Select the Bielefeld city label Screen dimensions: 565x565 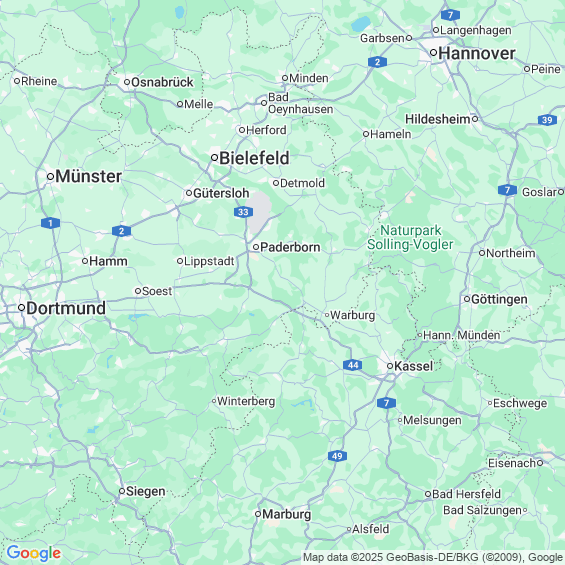click(x=254, y=158)
